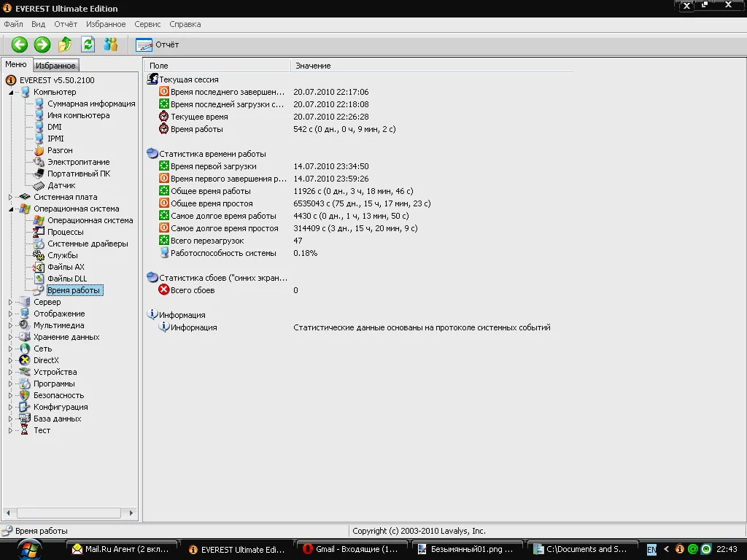The height and width of the screenshot is (560, 747).
Task: Click the Время работы icon in tree
Action: pos(39,290)
